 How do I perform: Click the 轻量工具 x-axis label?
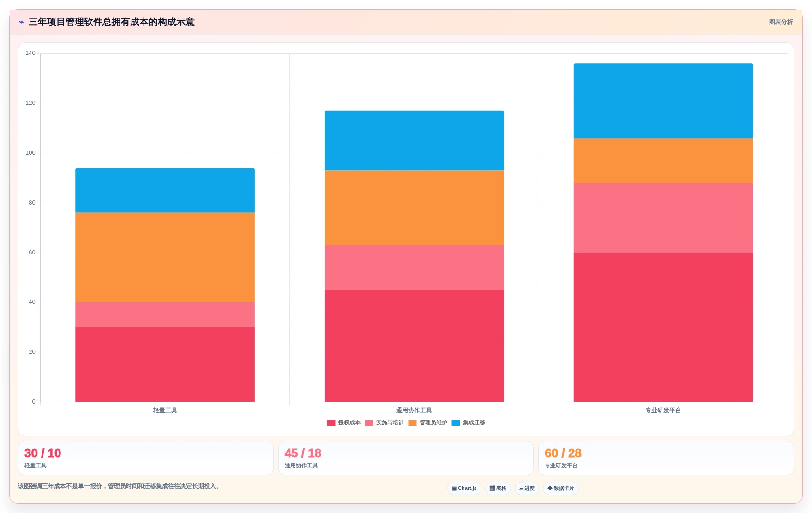(165, 410)
